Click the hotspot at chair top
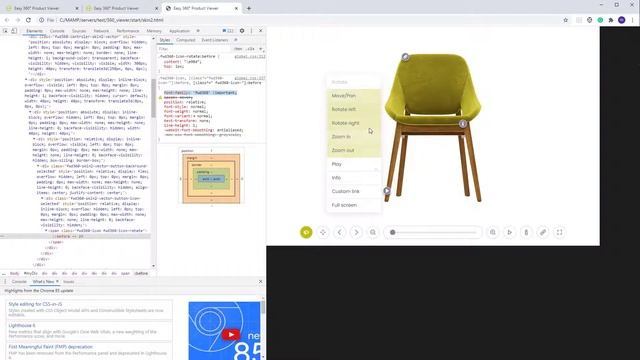The width and height of the screenshot is (640, 360). [x=405, y=57]
